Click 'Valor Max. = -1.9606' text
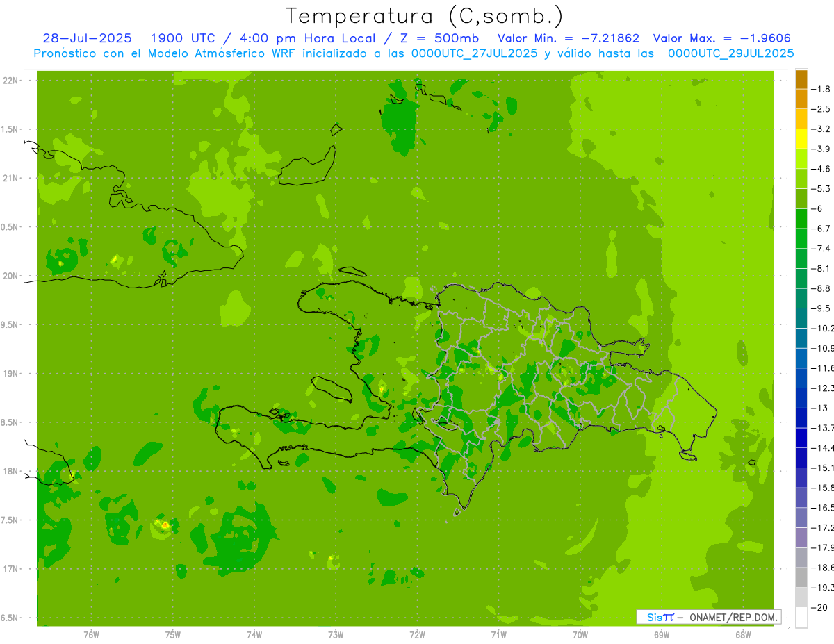 pos(723,38)
